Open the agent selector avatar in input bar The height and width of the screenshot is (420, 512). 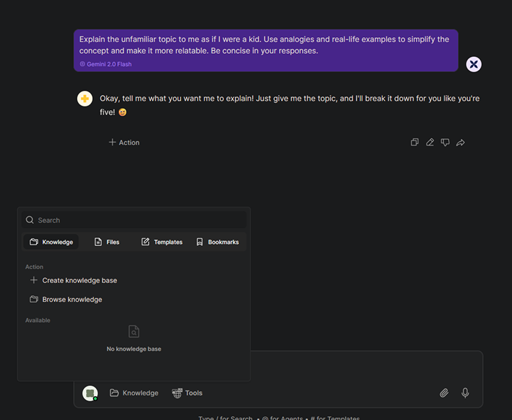pyautogui.click(x=90, y=393)
